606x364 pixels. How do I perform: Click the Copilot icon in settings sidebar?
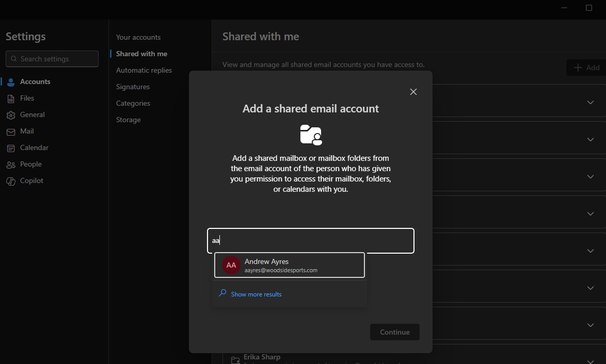point(11,181)
